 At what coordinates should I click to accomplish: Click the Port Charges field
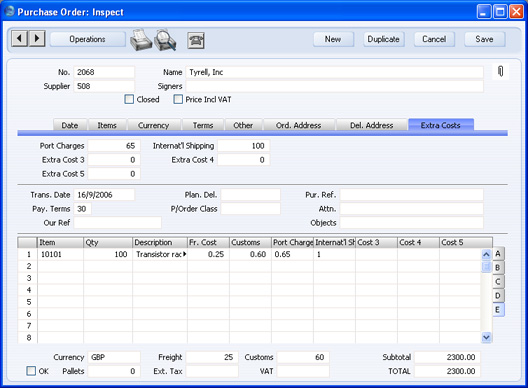pos(114,146)
